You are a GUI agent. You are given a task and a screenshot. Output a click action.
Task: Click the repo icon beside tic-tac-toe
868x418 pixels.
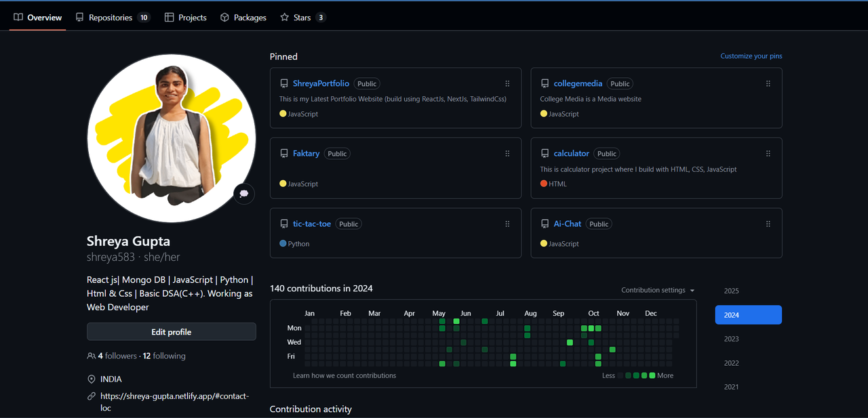point(284,224)
